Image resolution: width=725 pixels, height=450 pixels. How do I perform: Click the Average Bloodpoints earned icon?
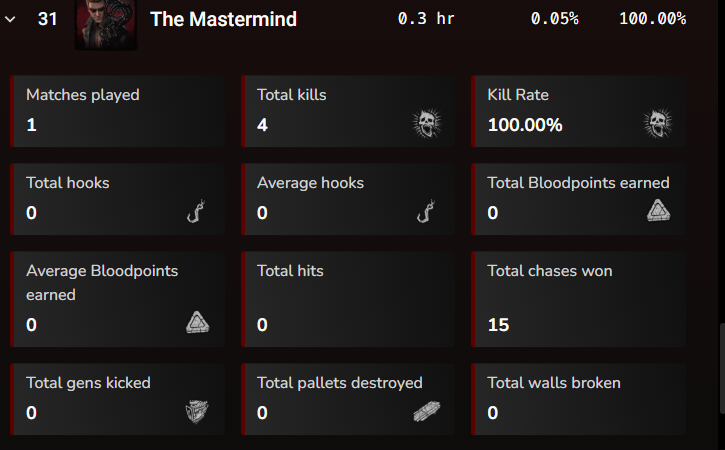click(197, 322)
